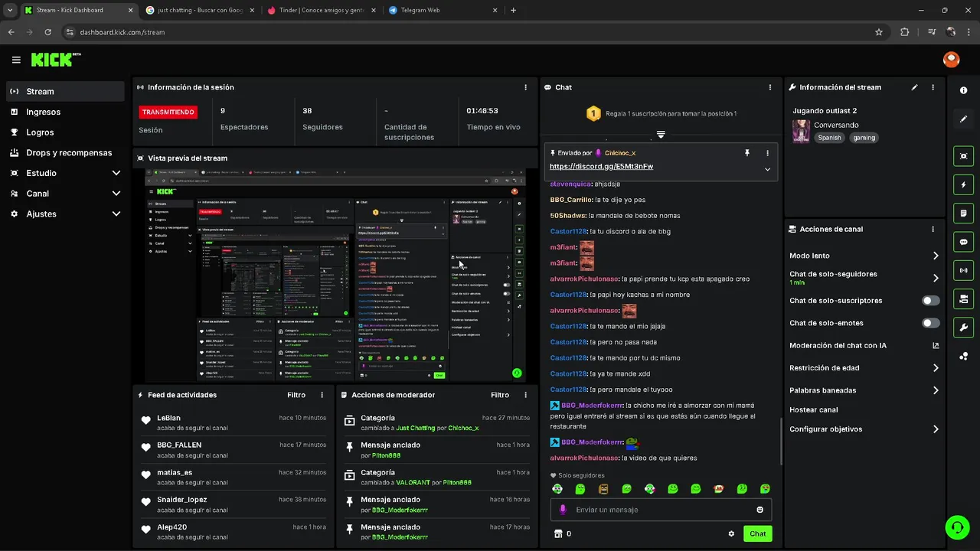Image resolution: width=980 pixels, height=551 pixels.
Task: Click the gaming tag chip
Action: click(864, 138)
